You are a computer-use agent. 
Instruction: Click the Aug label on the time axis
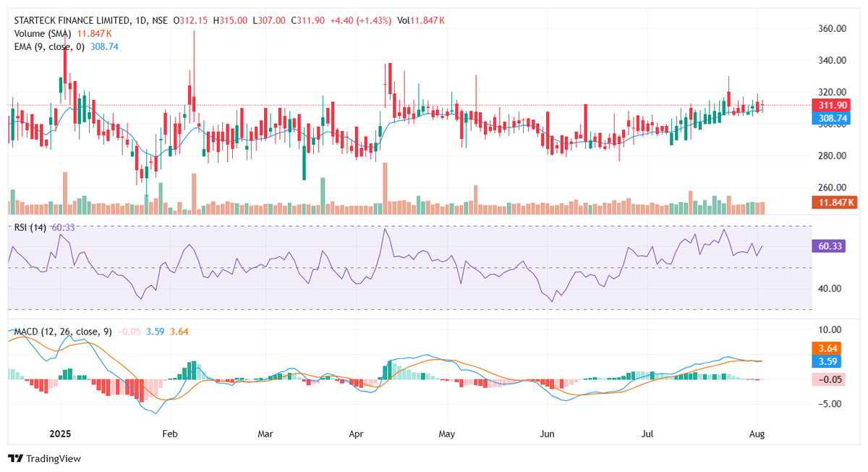757,434
